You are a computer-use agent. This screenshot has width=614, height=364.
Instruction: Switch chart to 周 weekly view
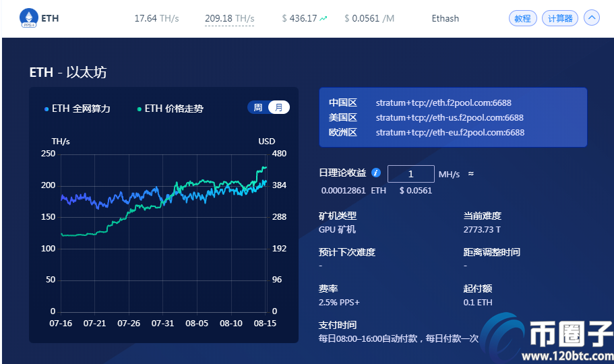click(258, 107)
